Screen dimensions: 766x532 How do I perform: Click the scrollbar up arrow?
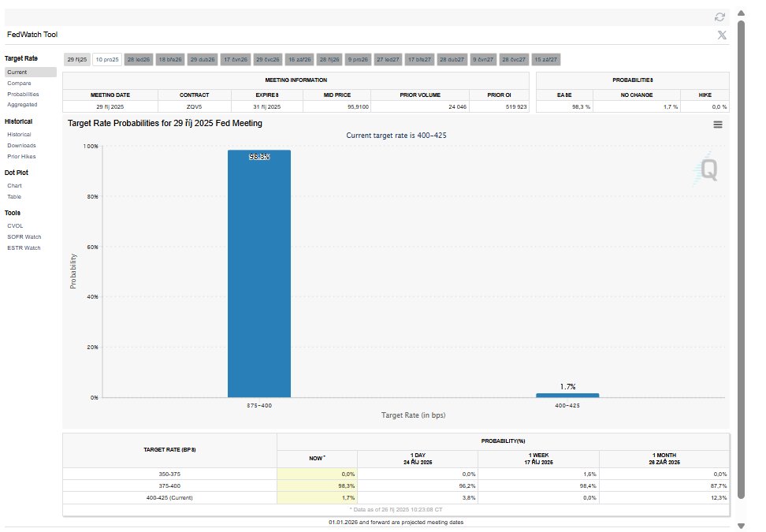tap(741, 13)
